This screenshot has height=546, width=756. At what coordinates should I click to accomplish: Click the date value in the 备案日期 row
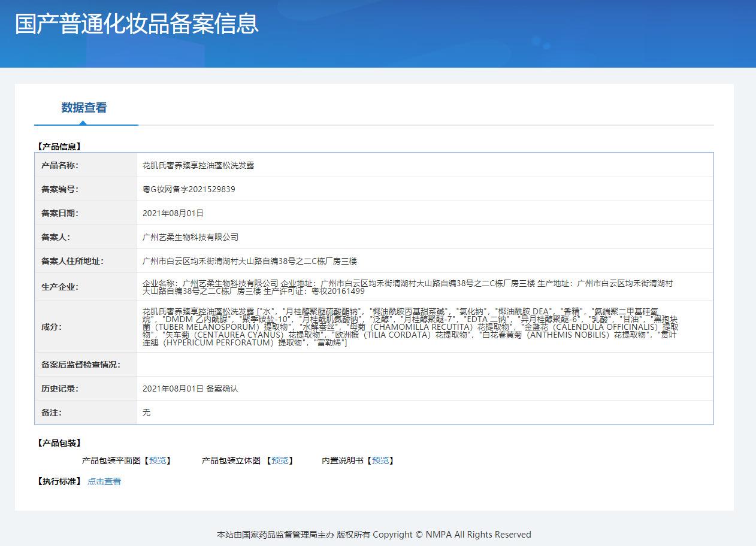tap(173, 213)
